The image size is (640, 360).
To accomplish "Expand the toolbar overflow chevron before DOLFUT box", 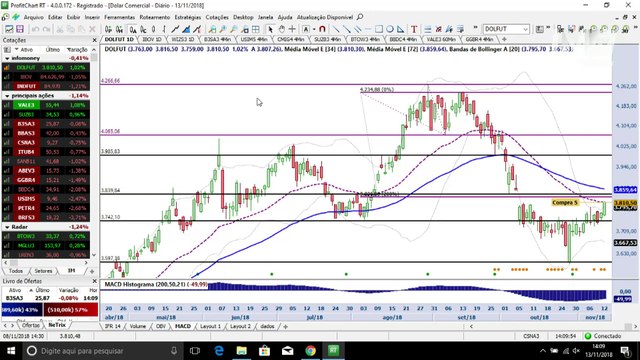I will (x=476, y=28).
